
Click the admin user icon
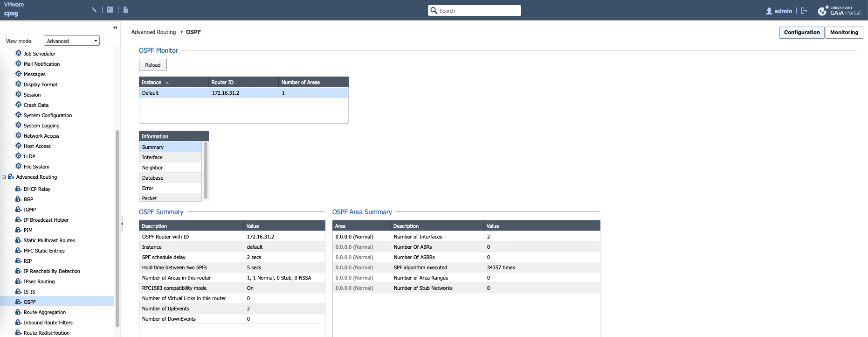pyautogui.click(x=769, y=11)
